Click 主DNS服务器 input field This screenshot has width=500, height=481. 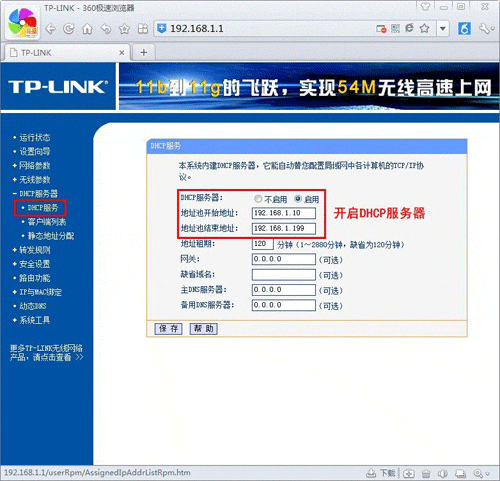tap(284, 290)
